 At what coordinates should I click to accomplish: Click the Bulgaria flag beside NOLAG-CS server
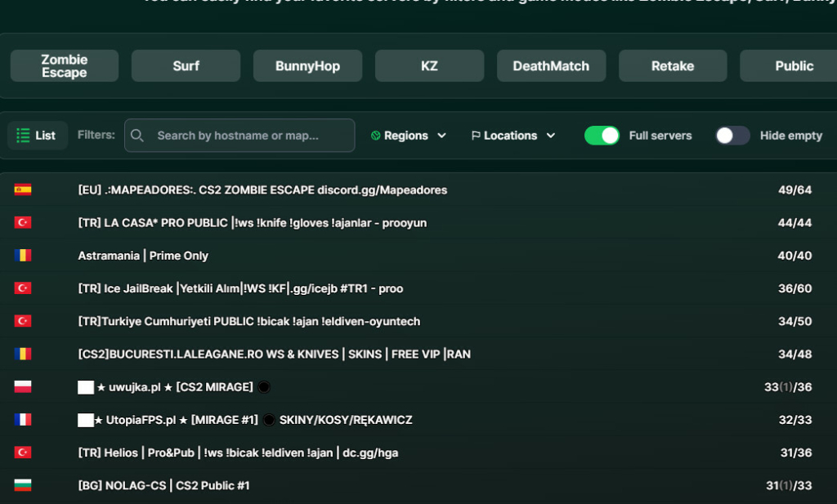click(x=23, y=485)
